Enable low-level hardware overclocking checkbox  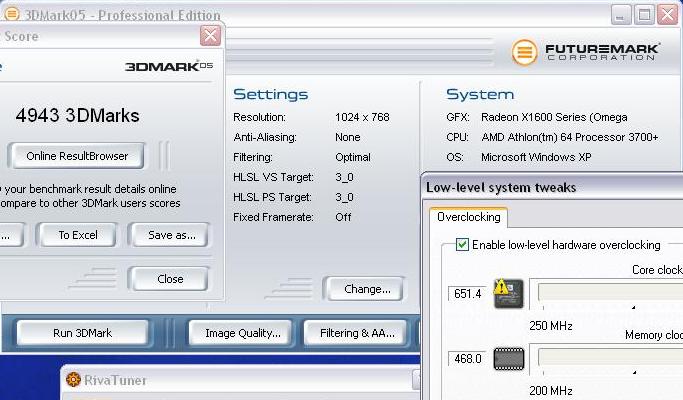click(x=462, y=244)
